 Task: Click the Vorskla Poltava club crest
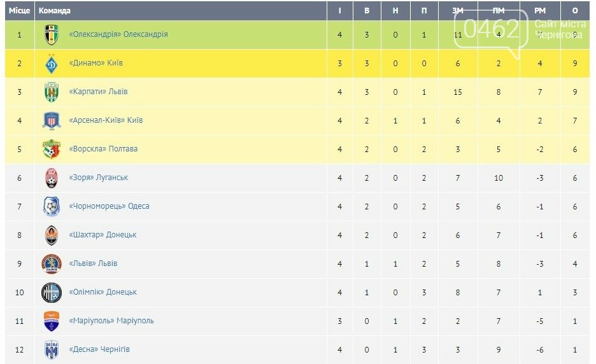[52, 150]
